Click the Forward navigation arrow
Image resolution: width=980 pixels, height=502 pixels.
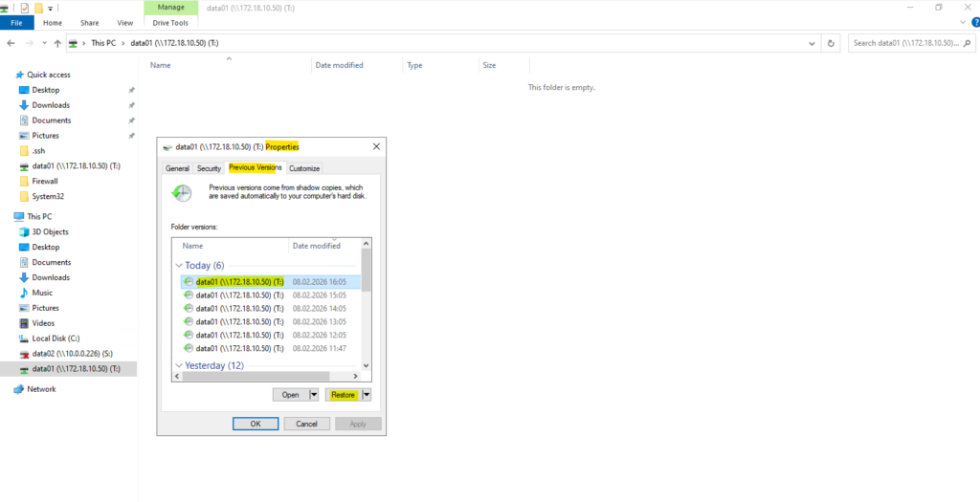(29, 43)
